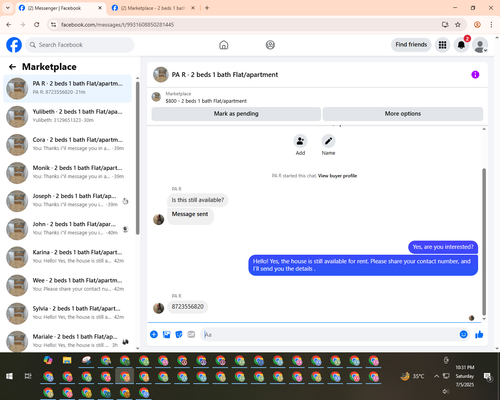Open the emoji picker

tap(463, 334)
